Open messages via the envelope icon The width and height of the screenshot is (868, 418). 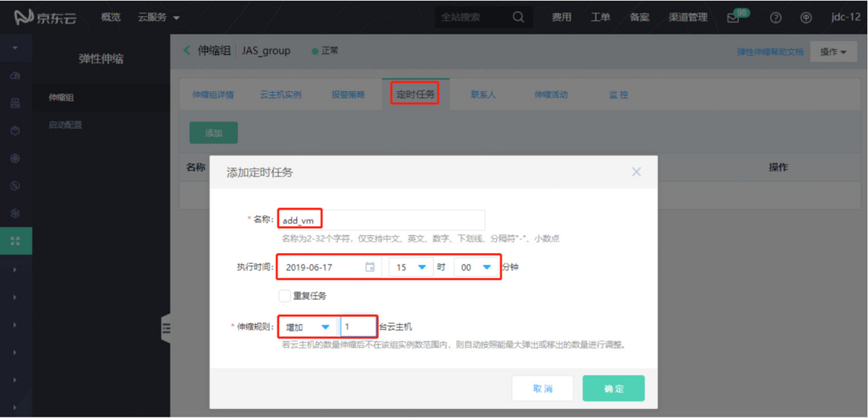(733, 17)
